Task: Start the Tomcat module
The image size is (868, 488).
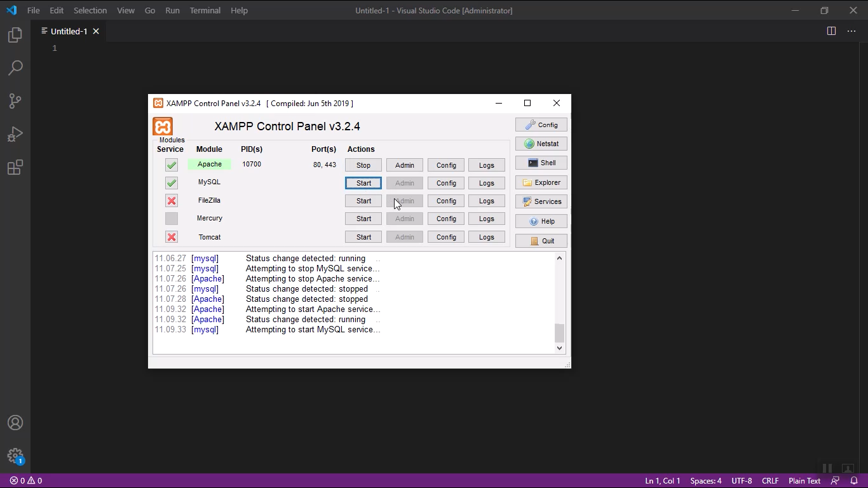Action: pos(363,237)
